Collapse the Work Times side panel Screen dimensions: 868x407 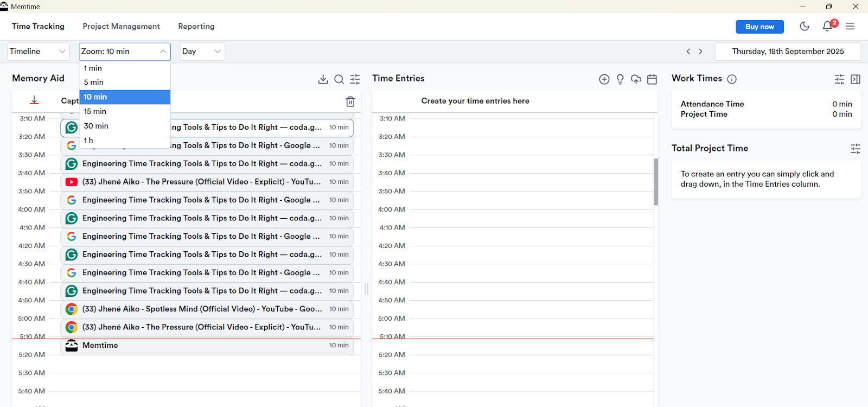point(856,79)
